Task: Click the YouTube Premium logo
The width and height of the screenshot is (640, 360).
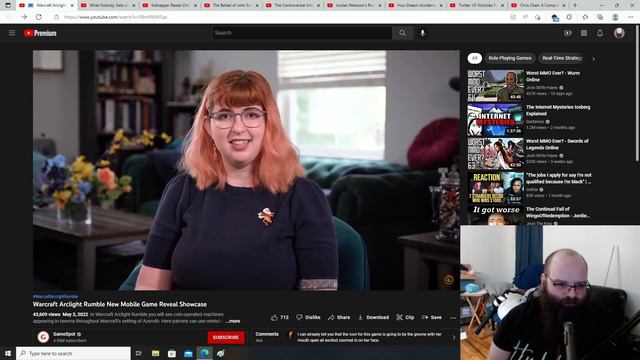Action: [x=40, y=33]
